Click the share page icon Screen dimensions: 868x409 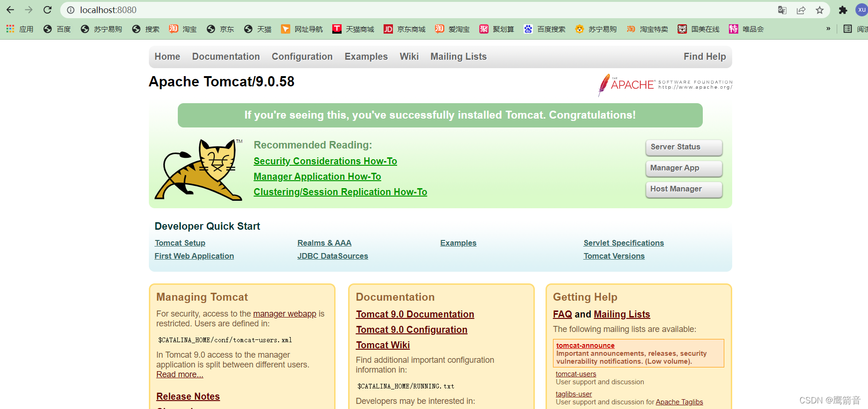coord(801,10)
